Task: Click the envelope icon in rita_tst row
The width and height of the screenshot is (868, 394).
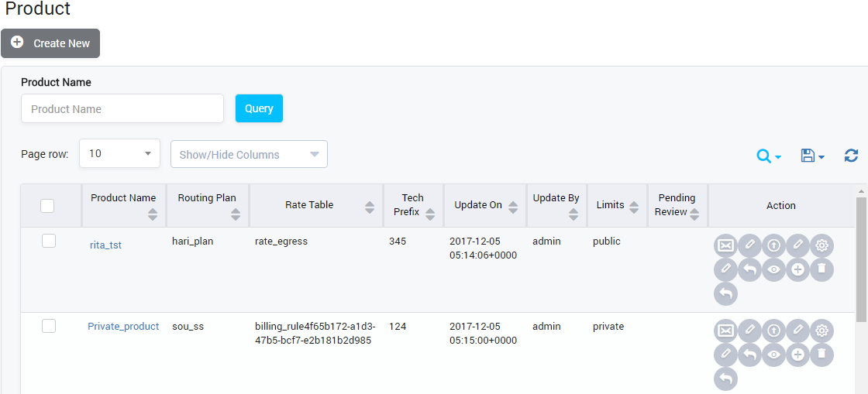Action: click(x=725, y=246)
